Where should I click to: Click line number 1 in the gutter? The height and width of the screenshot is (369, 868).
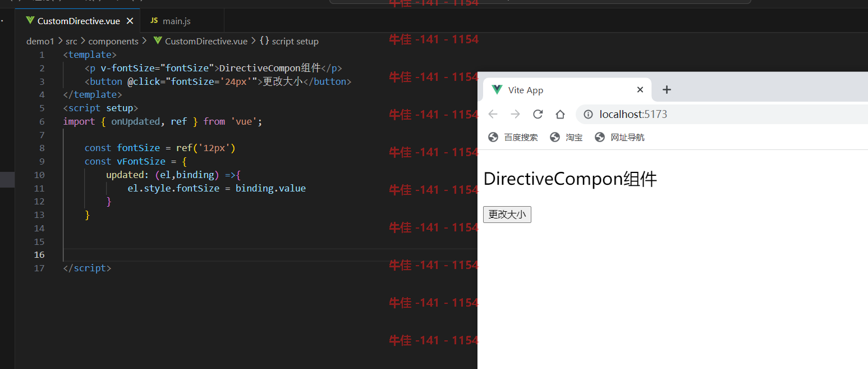point(42,55)
